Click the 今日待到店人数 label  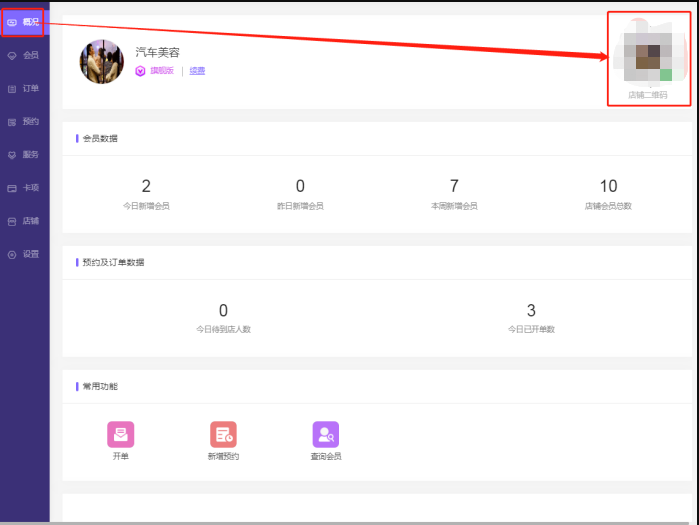(x=223, y=329)
